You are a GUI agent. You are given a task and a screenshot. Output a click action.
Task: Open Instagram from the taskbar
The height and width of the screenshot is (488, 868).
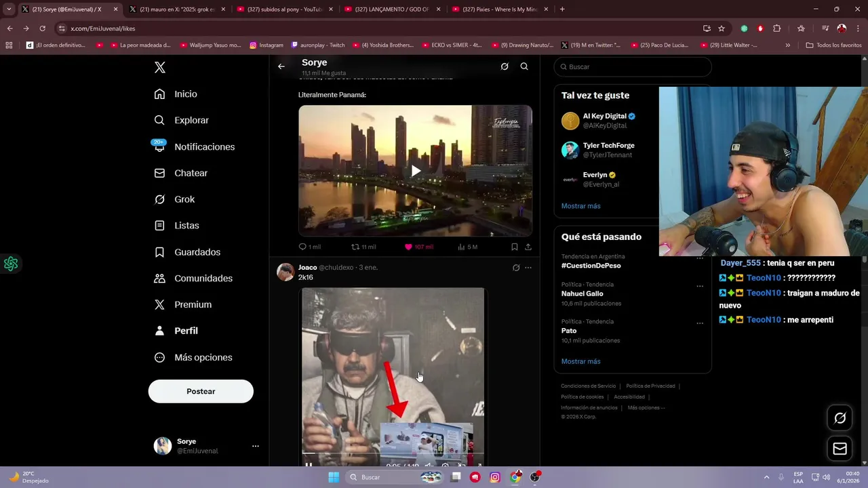tap(495, 477)
